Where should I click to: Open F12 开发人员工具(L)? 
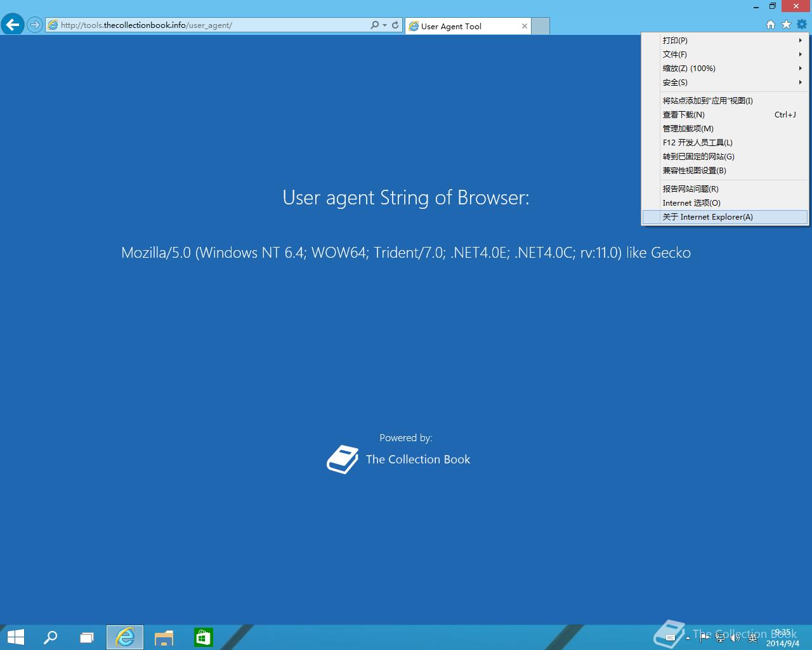coord(725,142)
